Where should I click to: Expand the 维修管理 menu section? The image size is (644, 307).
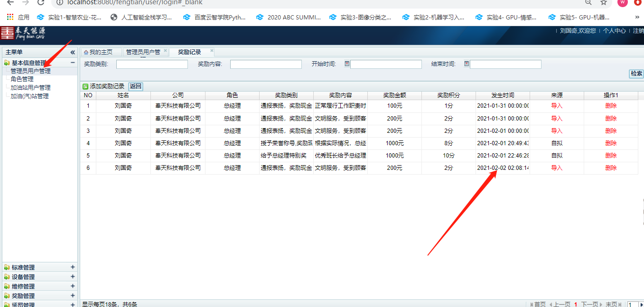coord(73,286)
